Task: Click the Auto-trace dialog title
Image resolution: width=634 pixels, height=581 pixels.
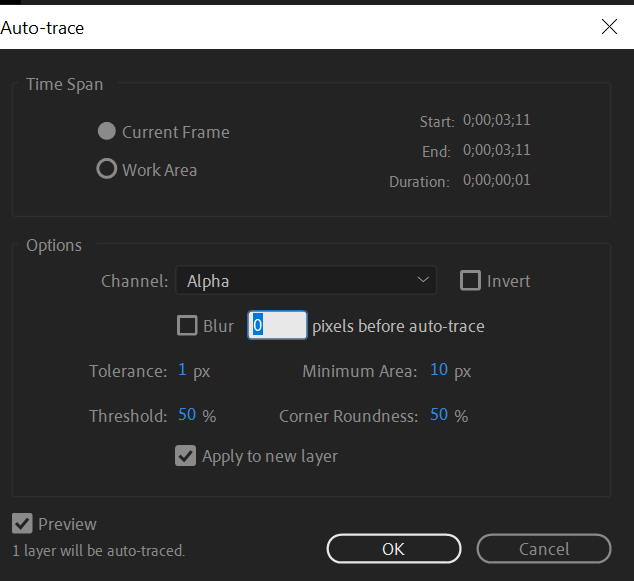Action: point(42,28)
